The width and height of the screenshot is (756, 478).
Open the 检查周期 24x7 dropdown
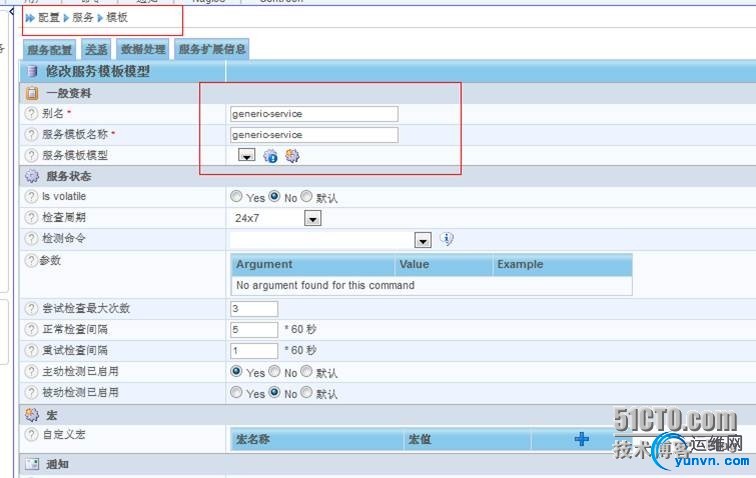313,218
